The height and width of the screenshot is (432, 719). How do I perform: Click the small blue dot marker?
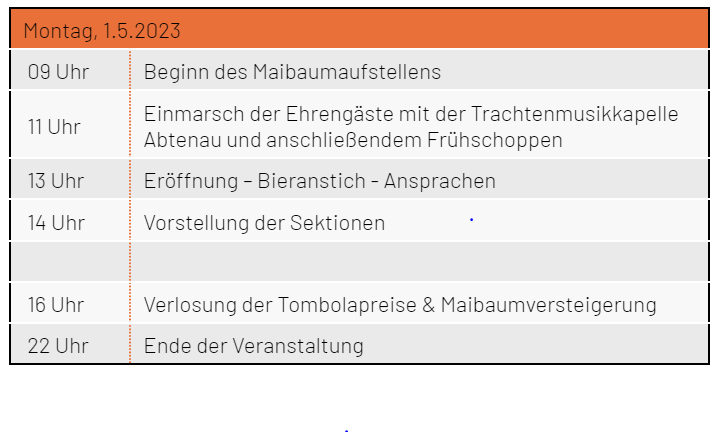[x=471, y=220]
